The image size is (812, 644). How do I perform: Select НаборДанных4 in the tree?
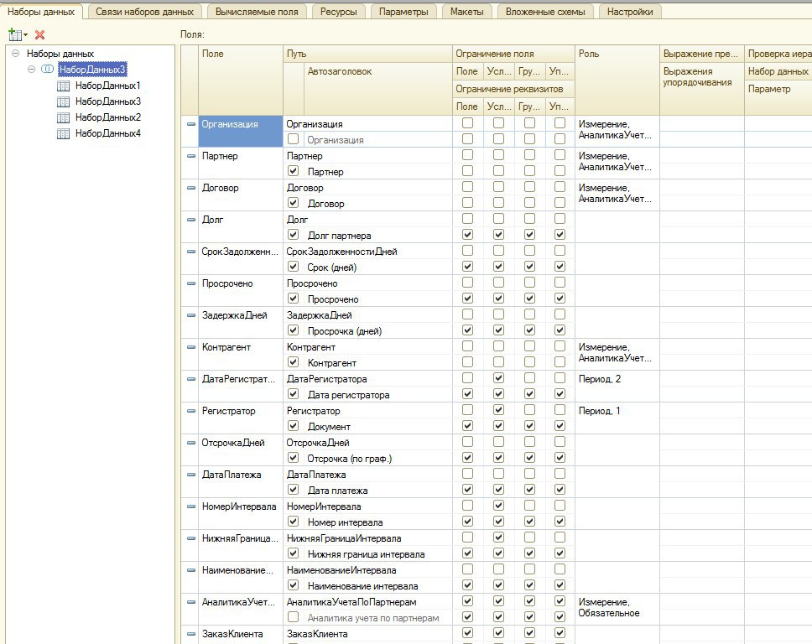click(107, 133)
